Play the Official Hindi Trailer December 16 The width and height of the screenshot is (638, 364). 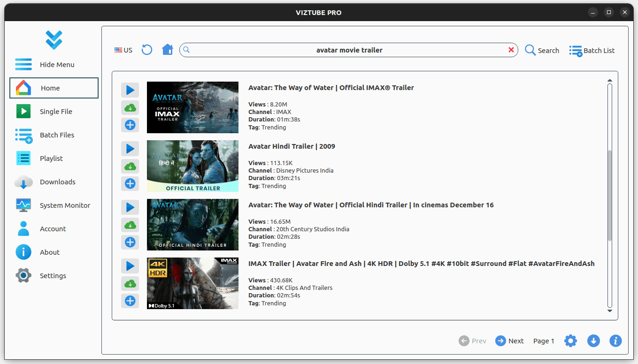coord(130,207)
